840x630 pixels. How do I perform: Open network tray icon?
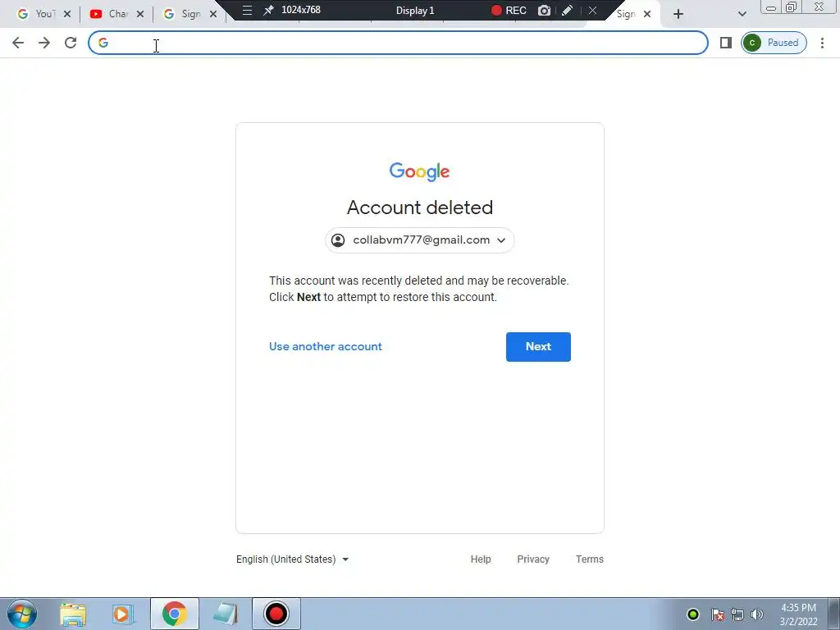click(737, 614)
